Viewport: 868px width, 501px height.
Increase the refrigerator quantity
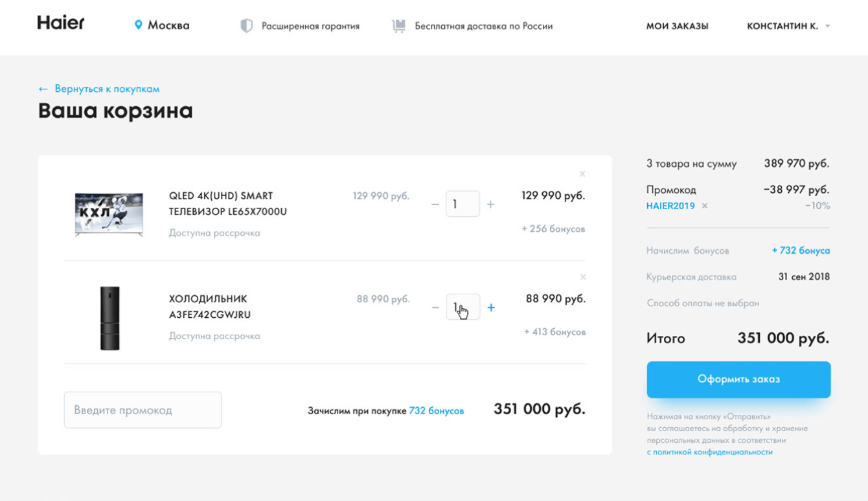coord(491,307)
